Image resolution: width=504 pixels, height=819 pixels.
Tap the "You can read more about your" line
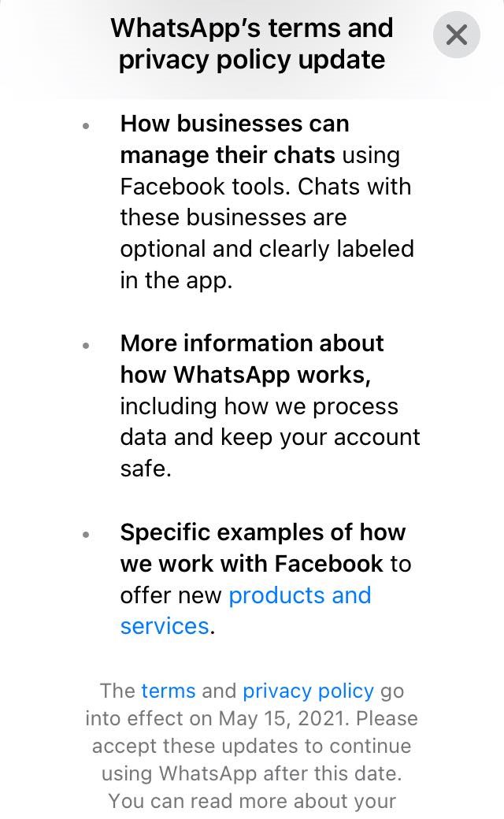click(x=251, y=802)
